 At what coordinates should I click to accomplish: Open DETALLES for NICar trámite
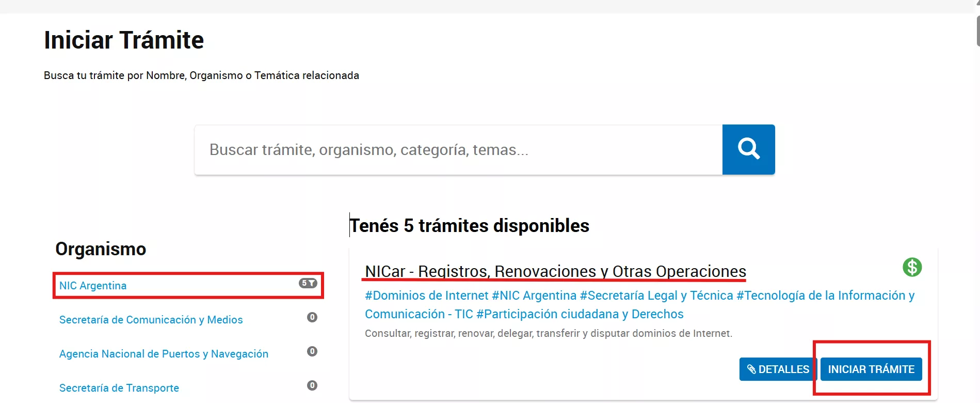coord(778,369)
